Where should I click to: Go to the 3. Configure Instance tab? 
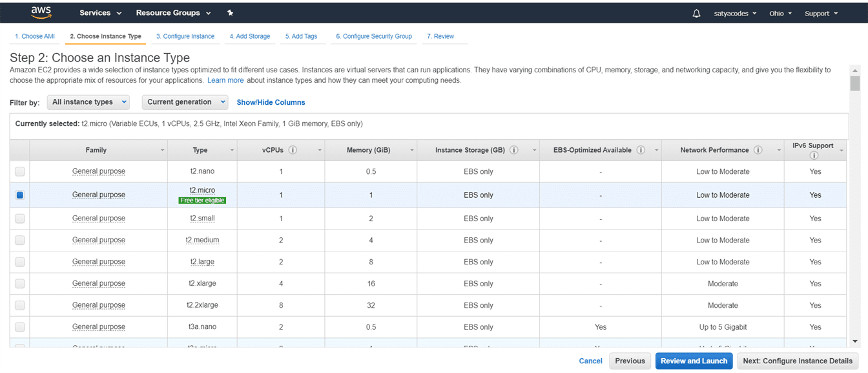[x=185, y=36]
